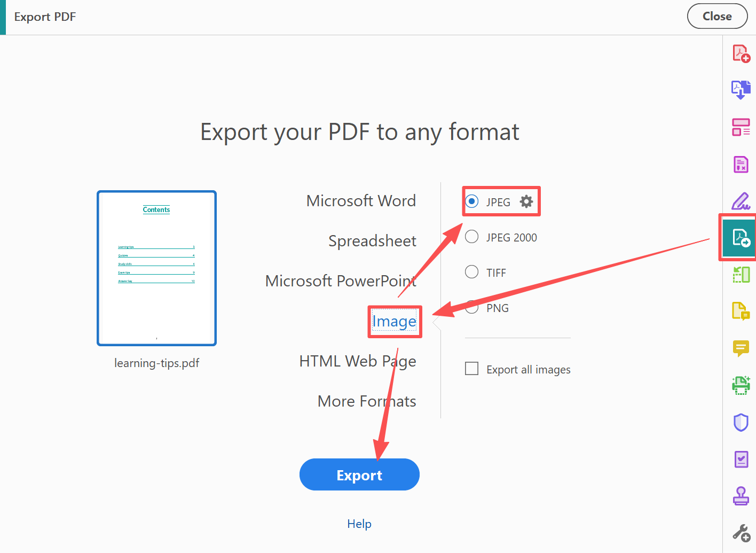Select the Spreadsheet export category
The image size is (756, 553).
pos(372,240)
